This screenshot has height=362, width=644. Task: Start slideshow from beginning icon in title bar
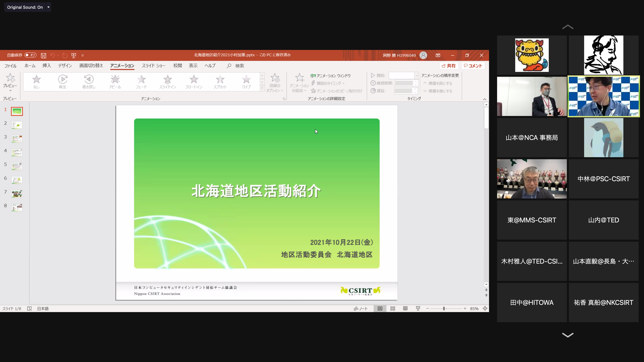tap(73, 55)
